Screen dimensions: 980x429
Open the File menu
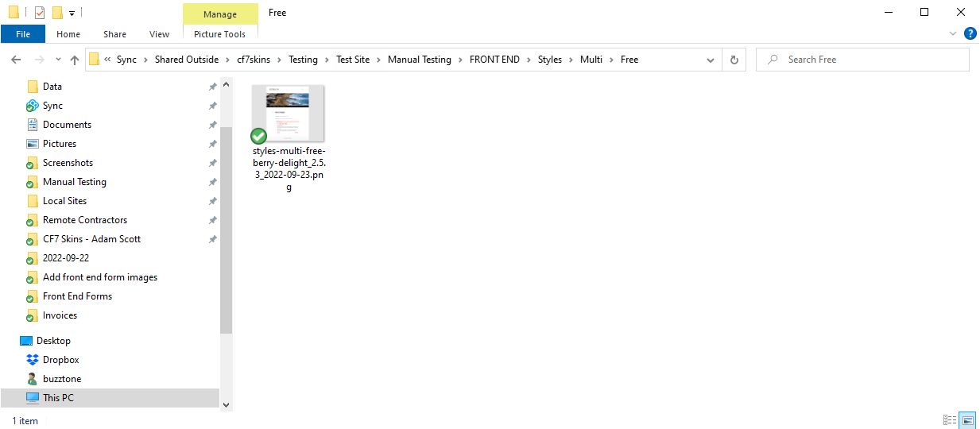coord(23,34)
